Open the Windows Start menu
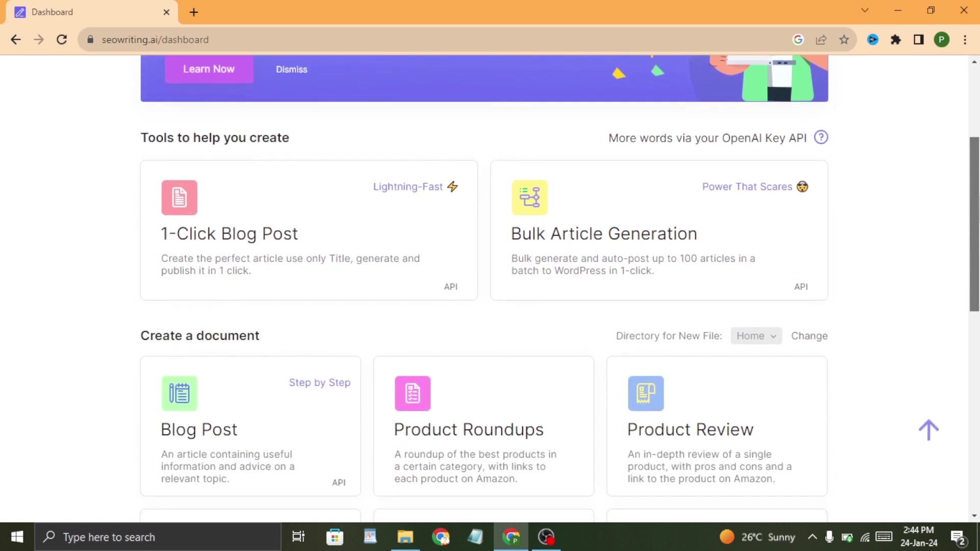The image size is (980, 551). pyautogui.click(x=17, y=537)
